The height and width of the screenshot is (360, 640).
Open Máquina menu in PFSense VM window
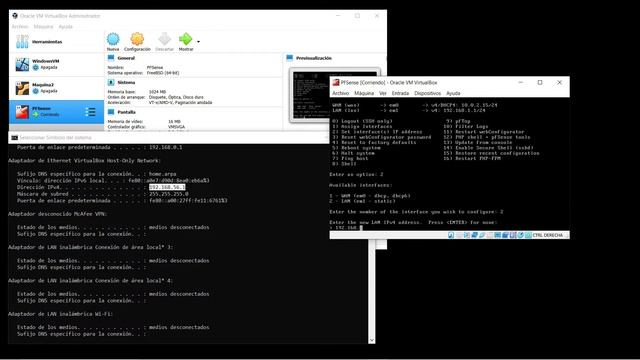(364, 93)
